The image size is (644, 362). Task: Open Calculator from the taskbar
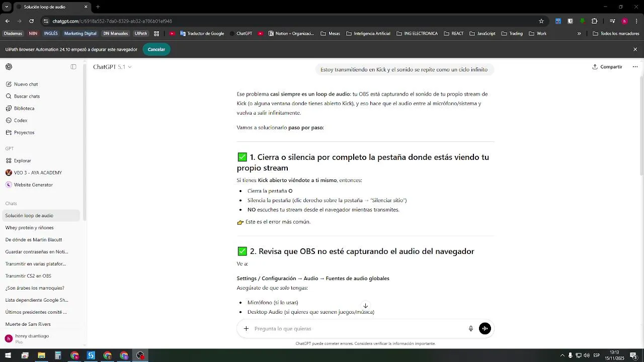click(58, 355)
